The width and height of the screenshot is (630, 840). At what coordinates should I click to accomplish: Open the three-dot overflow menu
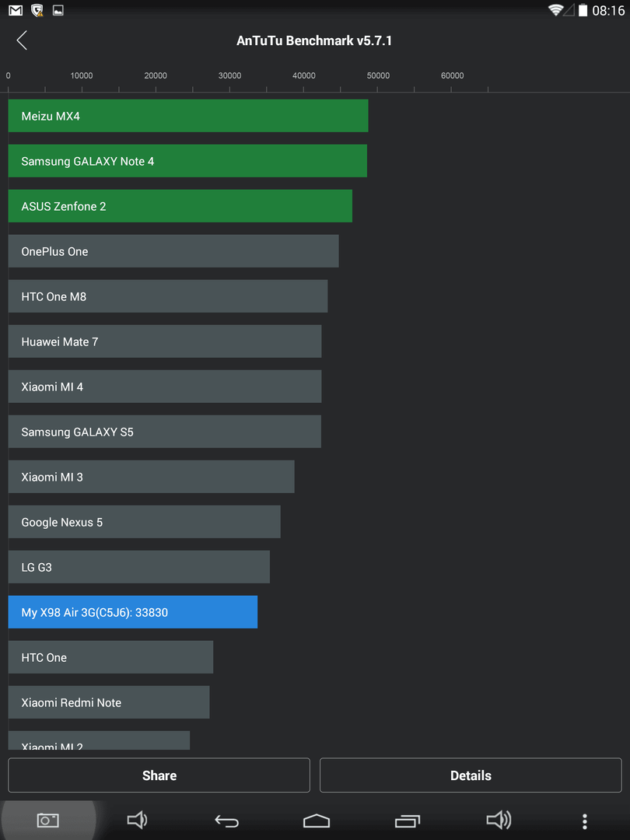click(584, 821)
